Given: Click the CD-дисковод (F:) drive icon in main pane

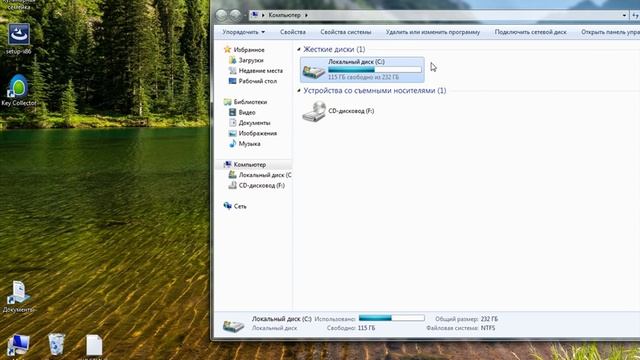Looking at the screenshot, I should [313, 111].
